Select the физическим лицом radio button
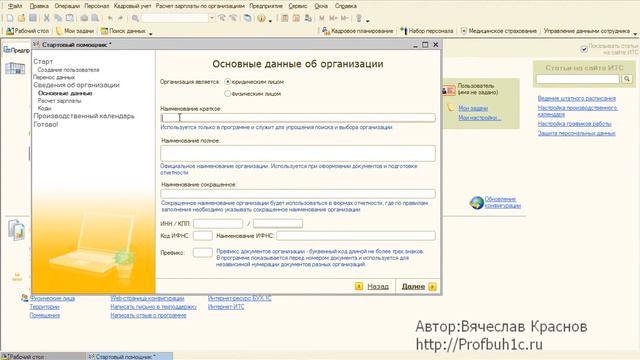This screenshot has height=360, width=640. [x=228, y=93]
